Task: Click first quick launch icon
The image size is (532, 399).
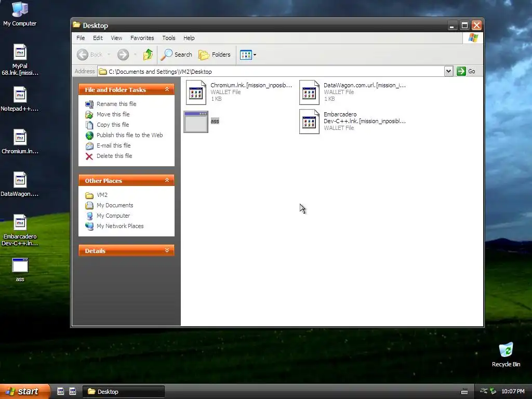Action: (x=60, y=391)
